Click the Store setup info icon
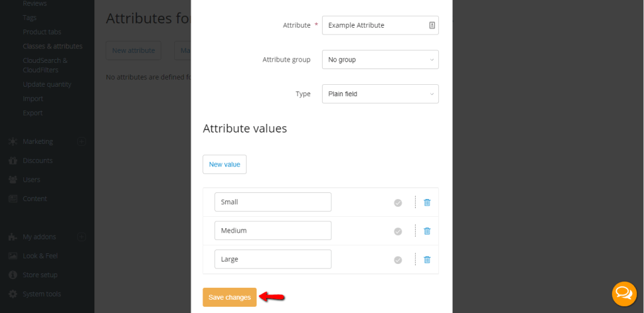 tap(13, 275)
